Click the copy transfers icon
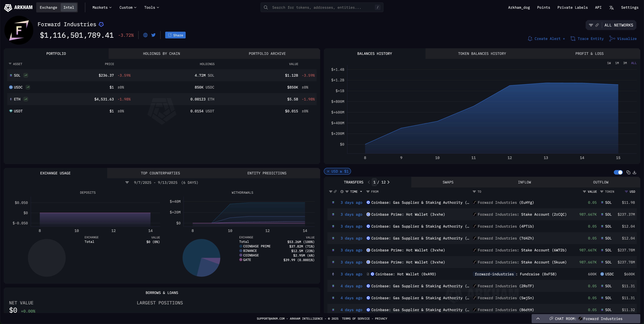 point(628,172)
